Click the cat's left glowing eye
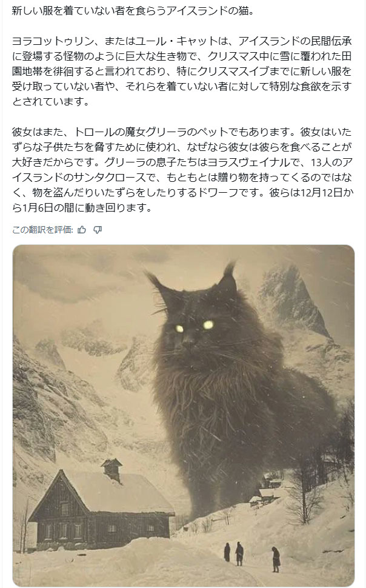Screen dimensions: 366x588 179,329
